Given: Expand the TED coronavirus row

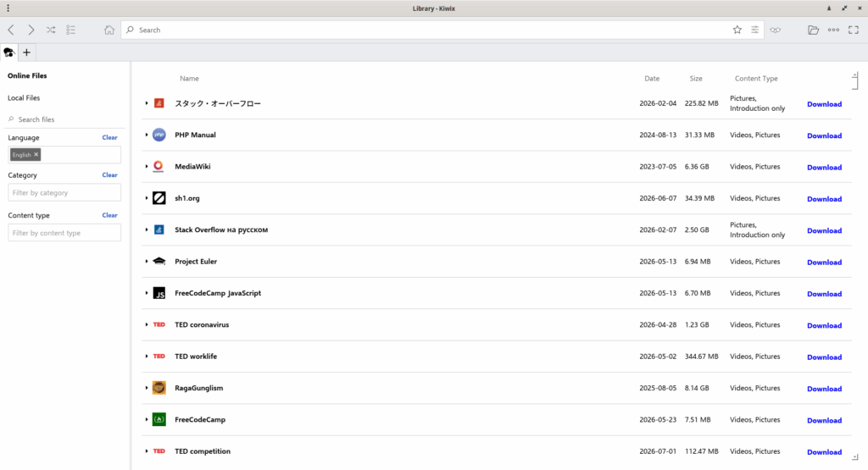Looking at the screenshot, I should [x=147, y=324].
